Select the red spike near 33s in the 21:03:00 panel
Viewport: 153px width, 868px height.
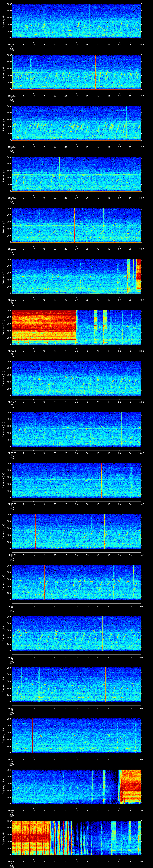click(x=83, y=123)
